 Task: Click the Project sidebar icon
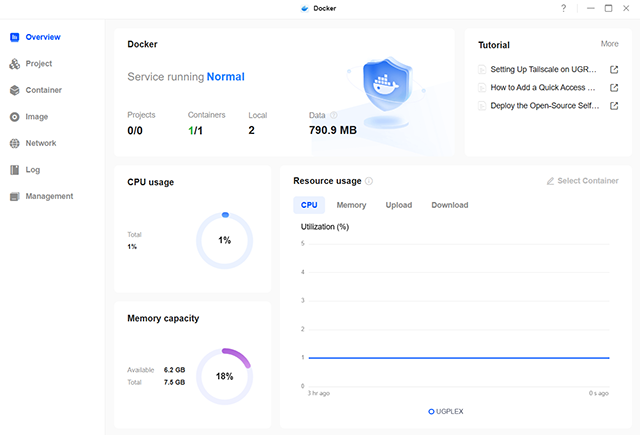[x=15, y=64]
